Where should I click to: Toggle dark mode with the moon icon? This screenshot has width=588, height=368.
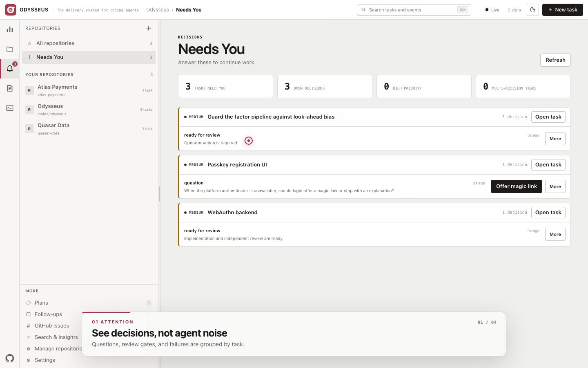(x=533, y=10)
